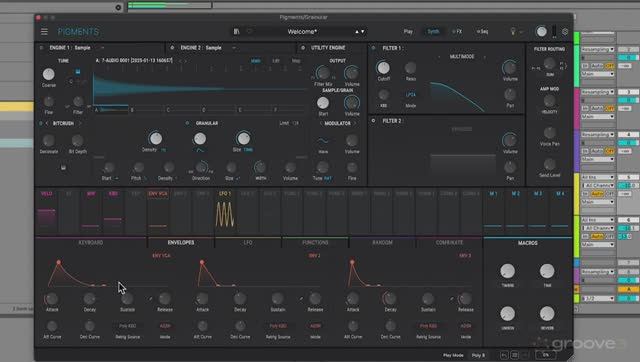Turn the TIME macro knob
640x362 pixels.
pos(547,271)
